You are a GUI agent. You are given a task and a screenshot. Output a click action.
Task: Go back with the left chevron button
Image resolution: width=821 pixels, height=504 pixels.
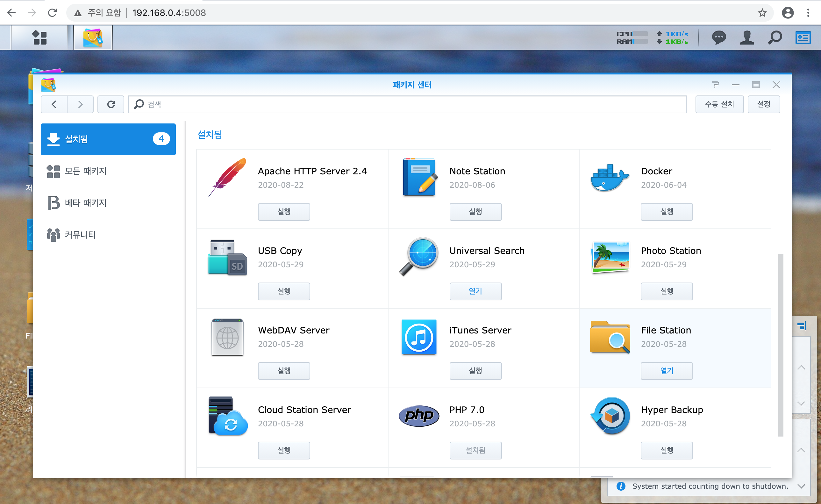point(54,104)
